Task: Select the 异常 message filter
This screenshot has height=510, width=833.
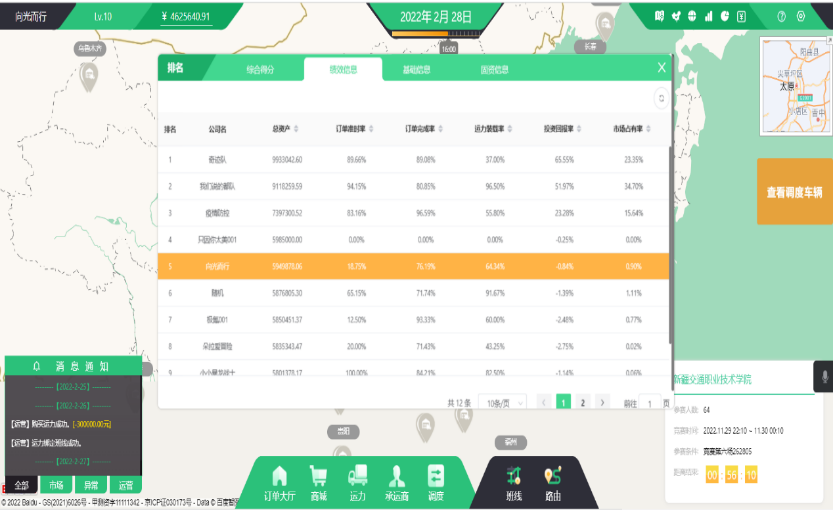Action: point(90,485)
